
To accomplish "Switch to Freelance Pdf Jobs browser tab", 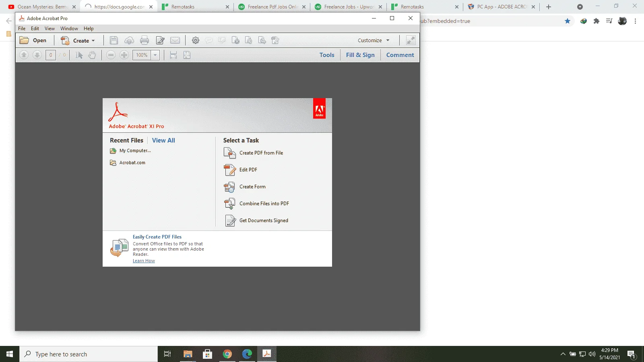I will point(272,7).
